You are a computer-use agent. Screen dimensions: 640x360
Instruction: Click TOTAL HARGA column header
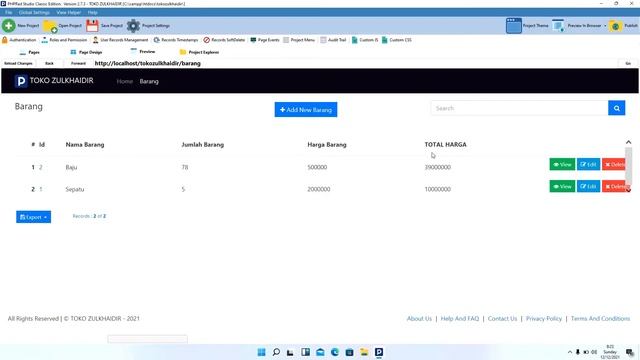[445, 144]
